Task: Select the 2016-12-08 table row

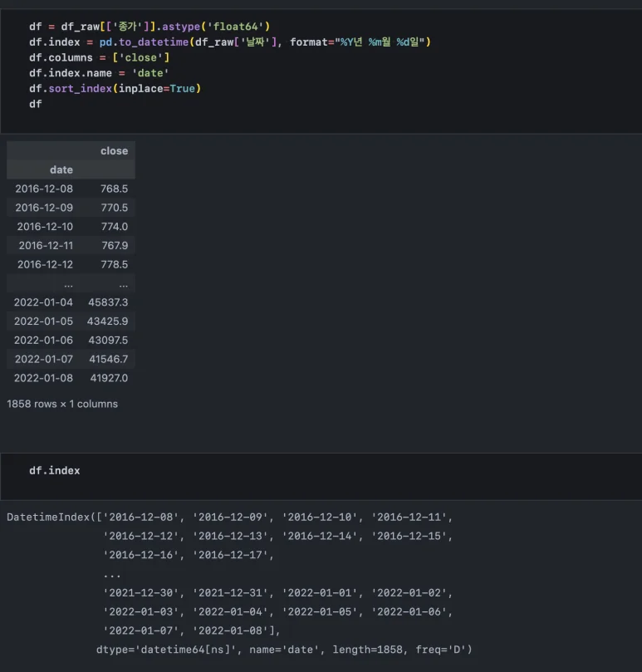Action: (71, 189)
